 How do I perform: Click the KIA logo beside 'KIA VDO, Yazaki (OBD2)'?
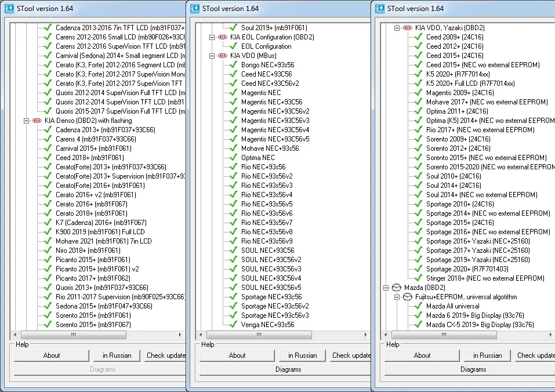[407, 28]
